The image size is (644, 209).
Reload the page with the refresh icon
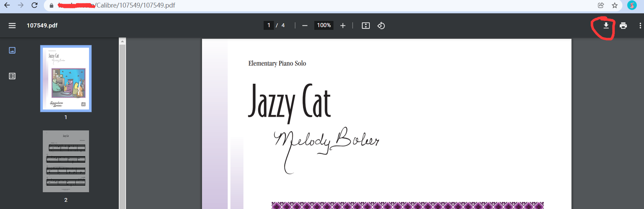[x=34, y=5]
